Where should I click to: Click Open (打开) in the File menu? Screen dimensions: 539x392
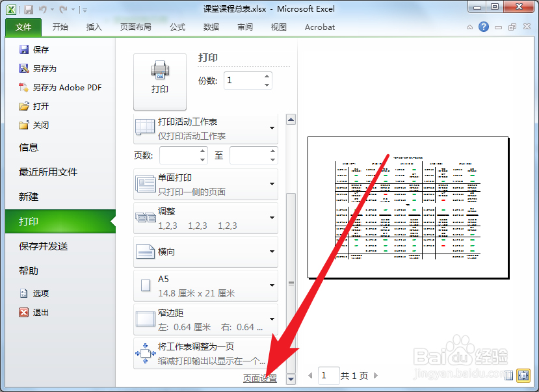(34, 106)
